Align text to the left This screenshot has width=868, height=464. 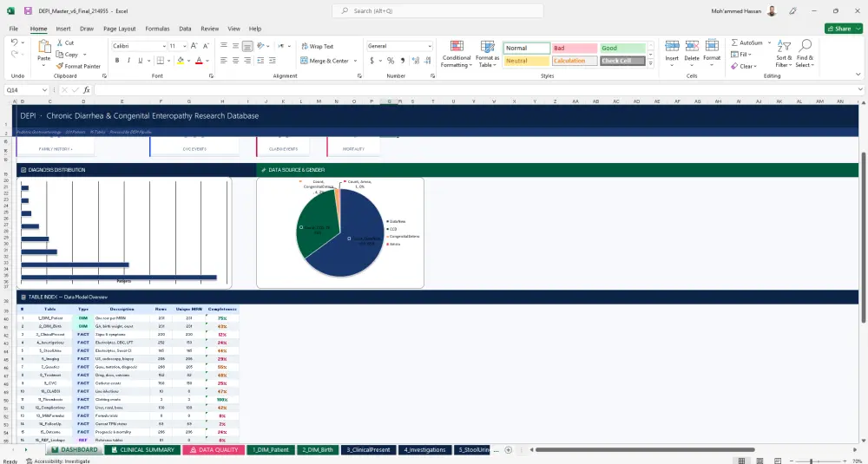coord(224,61)
